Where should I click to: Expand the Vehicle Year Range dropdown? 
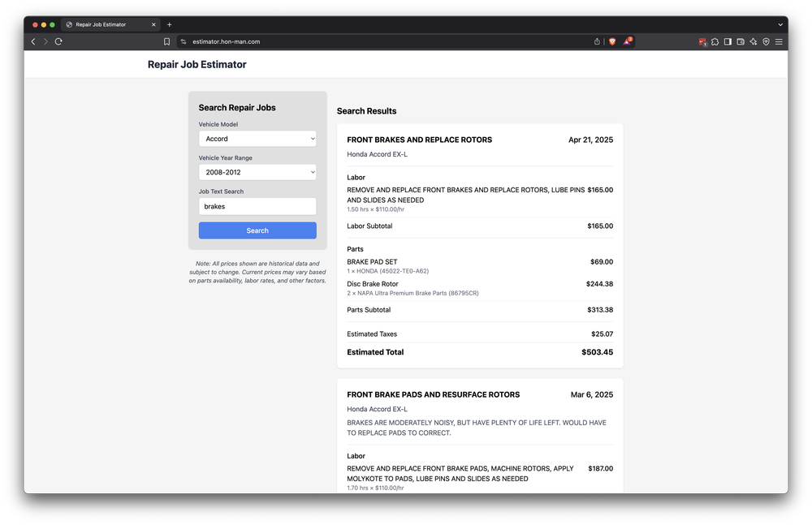pos(257,172)
